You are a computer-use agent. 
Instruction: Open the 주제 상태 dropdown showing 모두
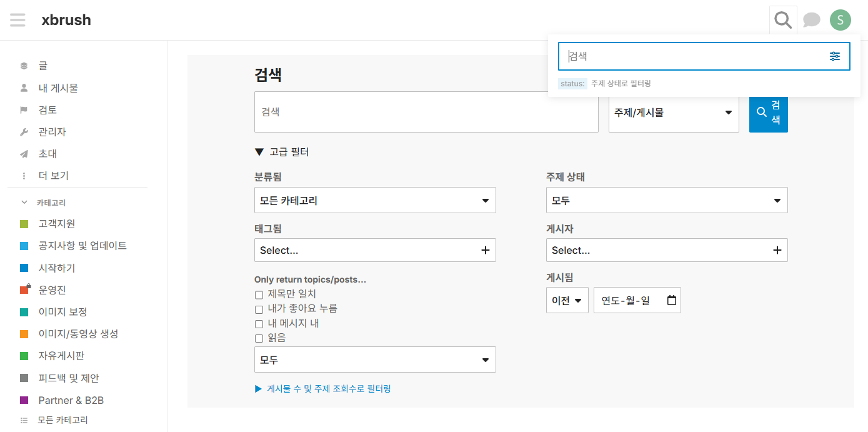click(x=667, y=200)
